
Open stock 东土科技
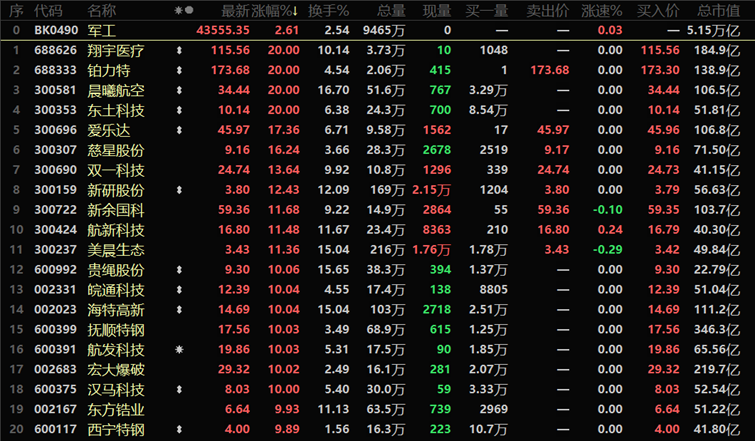point(116,110)
